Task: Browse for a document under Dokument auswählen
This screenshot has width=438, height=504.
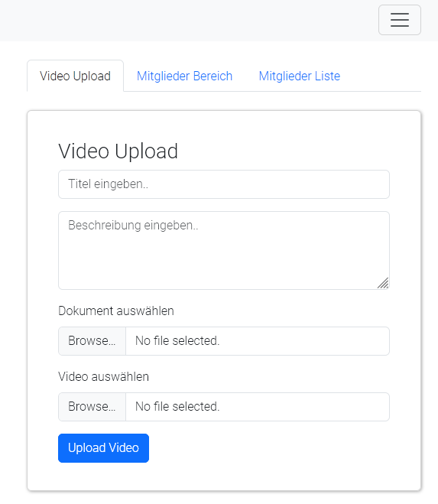Action: 92,340
